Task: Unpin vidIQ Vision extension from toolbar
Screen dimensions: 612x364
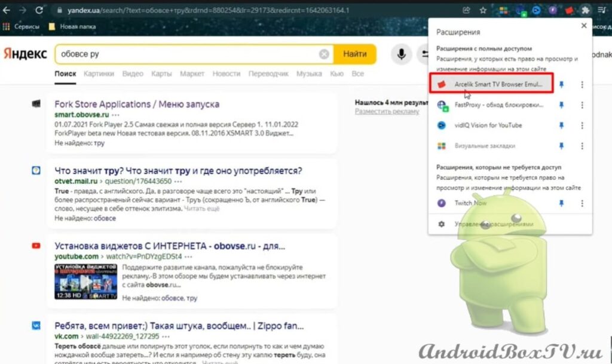Action: click(561, 126)
